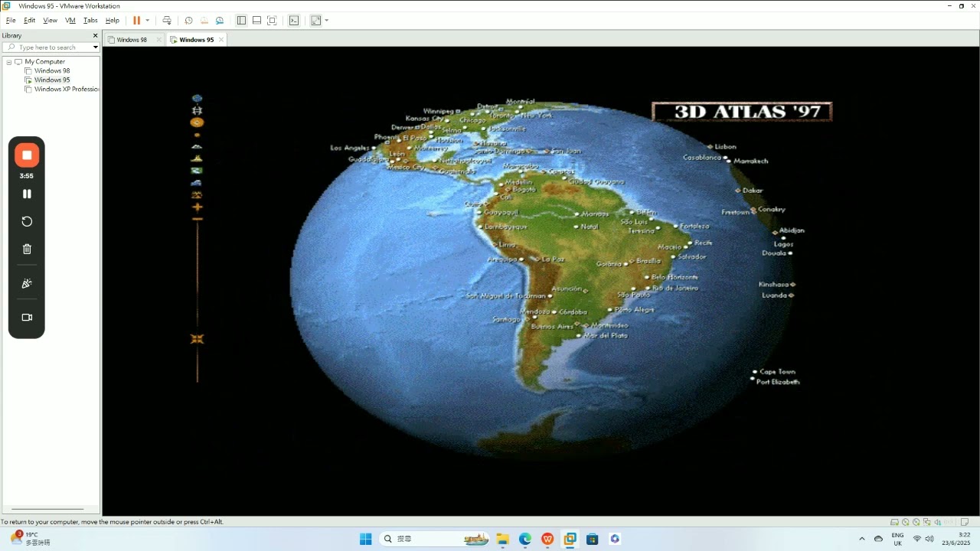Delete the recording using the trash icon
Image resolution: width=980 pixels, height=551 pixels.
(27, 249)
